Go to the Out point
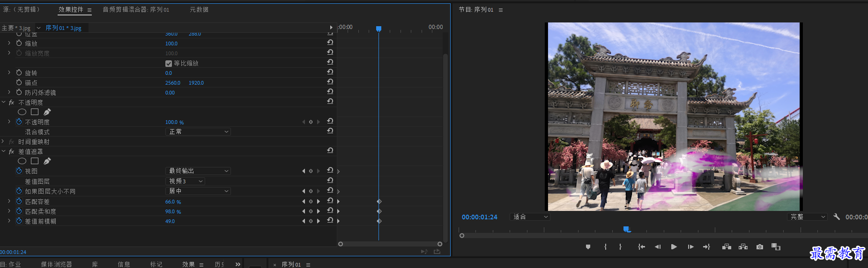The image size is (868, 268). pos(706,247)
